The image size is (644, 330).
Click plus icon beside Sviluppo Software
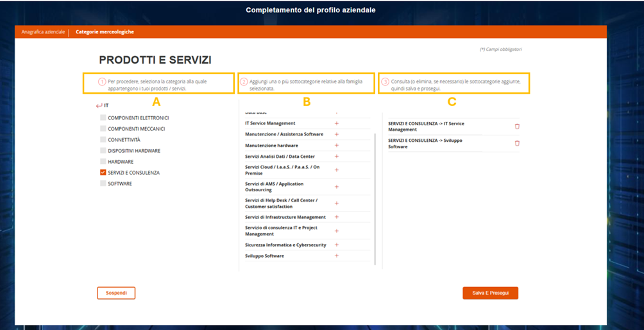(x=336, y=256)
